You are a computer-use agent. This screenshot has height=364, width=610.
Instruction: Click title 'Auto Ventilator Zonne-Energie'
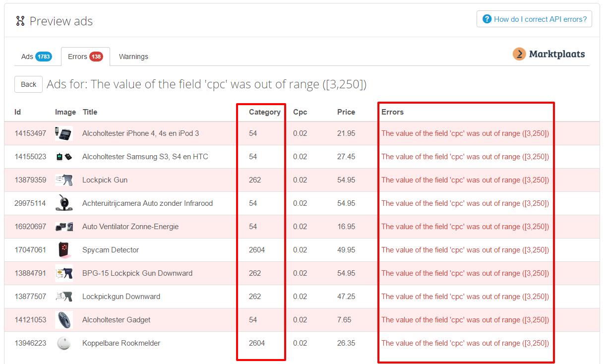click(130, 227)
